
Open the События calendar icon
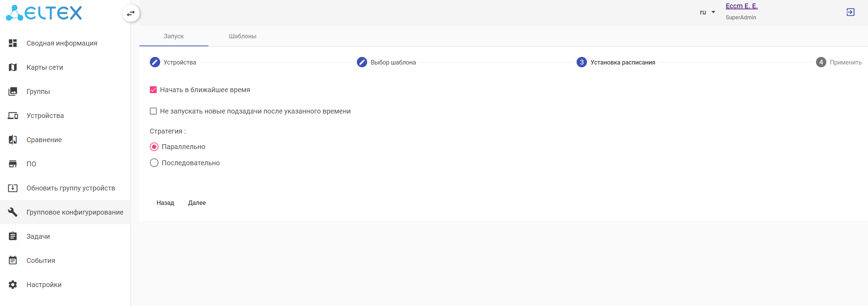click(13, 260)
